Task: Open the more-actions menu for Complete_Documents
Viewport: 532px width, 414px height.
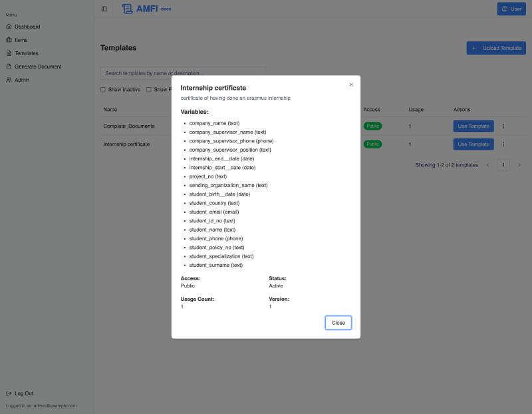Action: point(503,126)
